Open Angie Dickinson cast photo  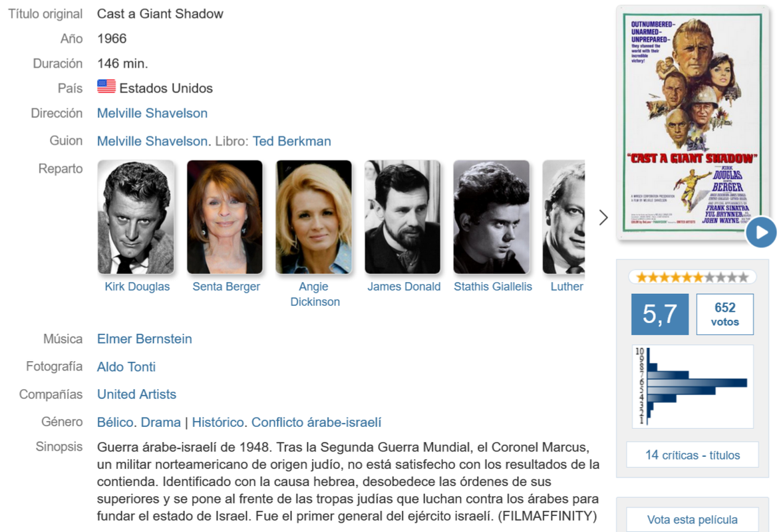click(314, 217)
